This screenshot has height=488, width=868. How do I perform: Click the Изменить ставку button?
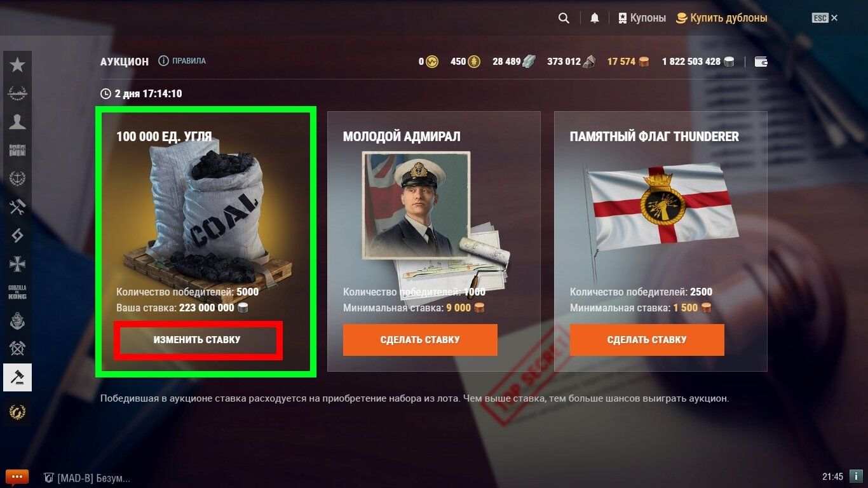[197, 340]
